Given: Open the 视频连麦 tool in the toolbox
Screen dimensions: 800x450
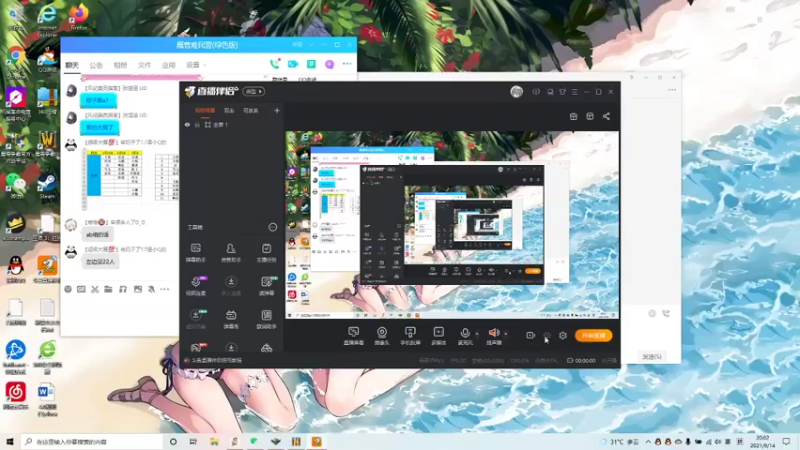Looking at the screenshot, I should (195, 286).
